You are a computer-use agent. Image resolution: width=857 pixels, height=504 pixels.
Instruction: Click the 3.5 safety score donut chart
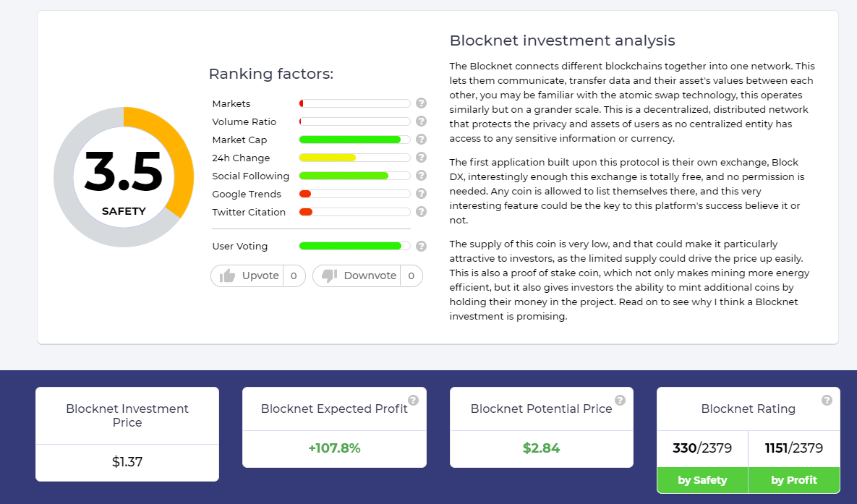124,177
